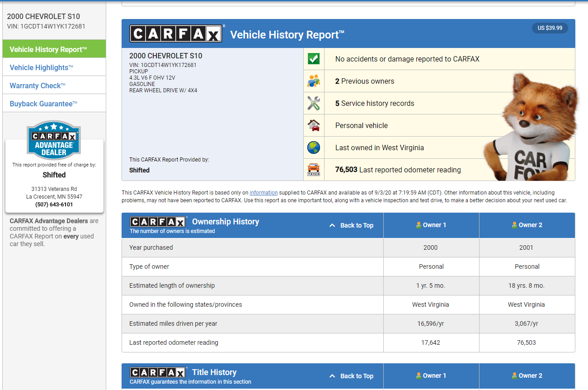Screen dimensions: 588x390
Task: Click the wrench service history icon
Action: pyautogui.click(x=313, y=103)
